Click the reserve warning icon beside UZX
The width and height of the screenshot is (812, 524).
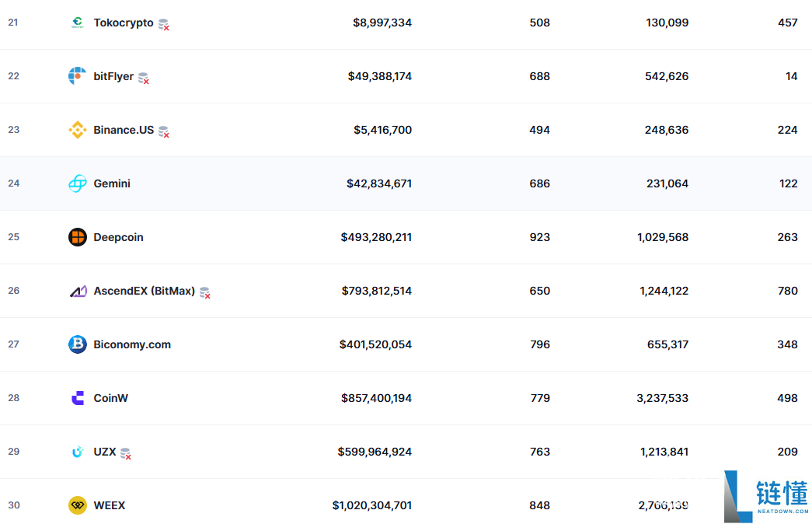point(126,453)
